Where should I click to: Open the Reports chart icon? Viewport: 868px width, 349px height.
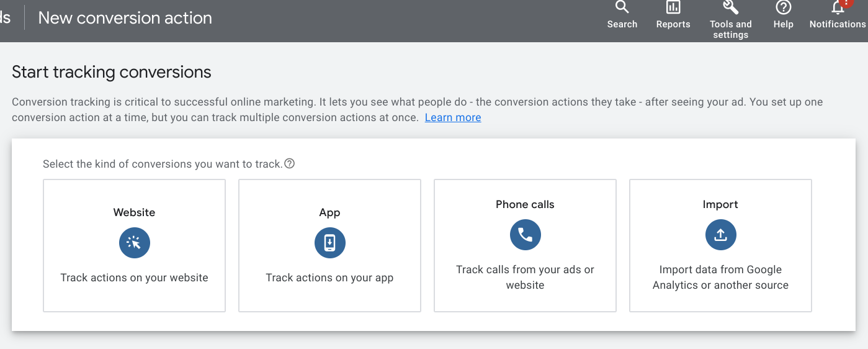click(x=673, y=7)
